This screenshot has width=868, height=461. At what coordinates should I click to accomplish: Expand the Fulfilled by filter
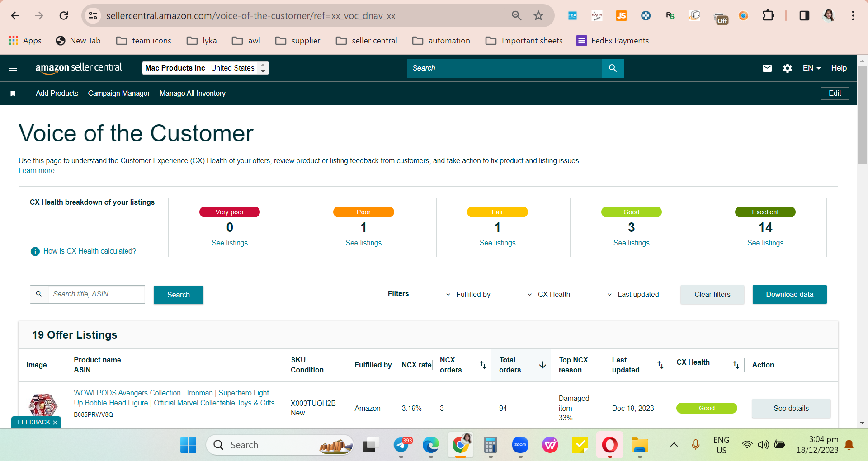pyautogui.click(x=468, y=295)
